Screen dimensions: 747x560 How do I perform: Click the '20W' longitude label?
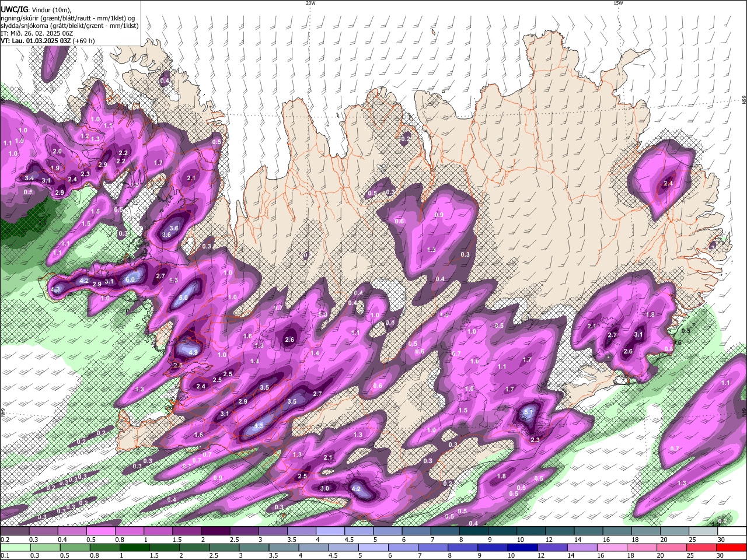coord(310,3)
